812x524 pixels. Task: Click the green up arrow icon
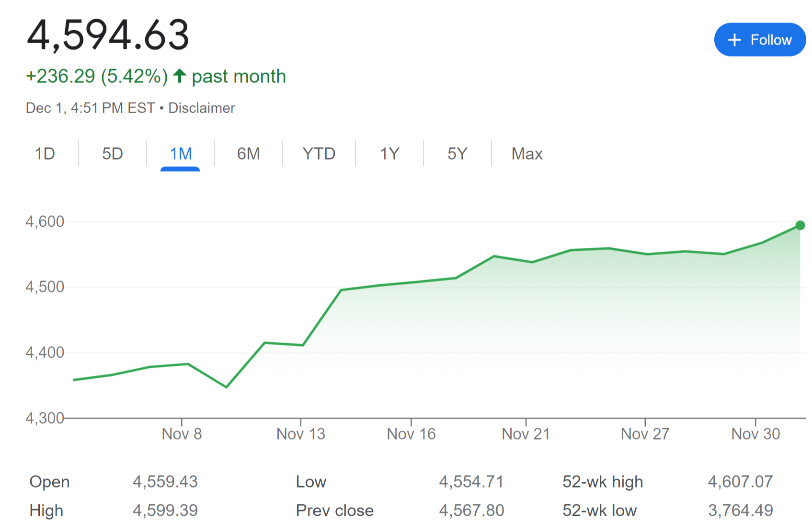click(180, 76)
